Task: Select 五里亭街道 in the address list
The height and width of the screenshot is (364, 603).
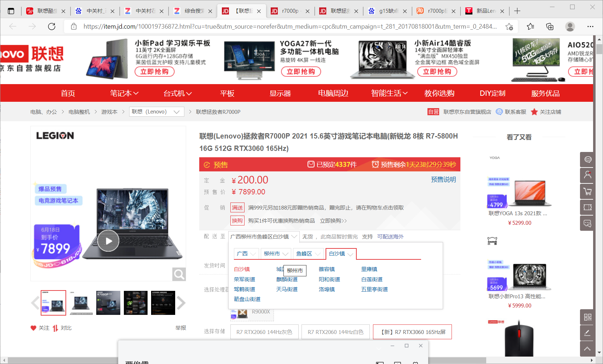Action: 374,289
